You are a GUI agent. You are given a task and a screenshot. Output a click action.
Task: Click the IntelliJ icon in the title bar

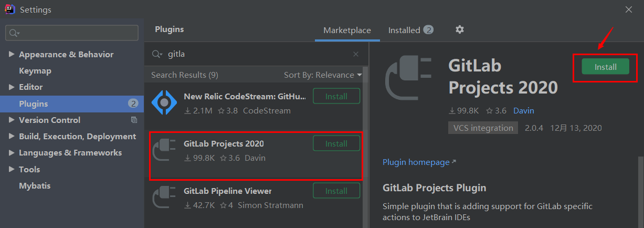point(9,9)
